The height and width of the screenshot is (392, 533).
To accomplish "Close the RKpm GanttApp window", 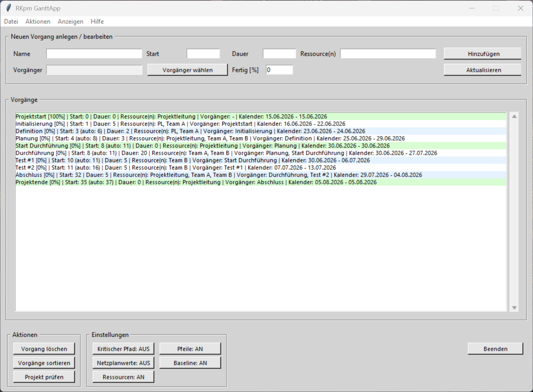I will pos(520,8).
